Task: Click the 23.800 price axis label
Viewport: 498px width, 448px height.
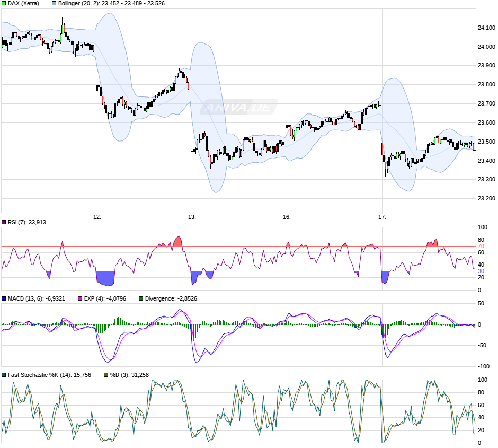Action: (486, 84)
